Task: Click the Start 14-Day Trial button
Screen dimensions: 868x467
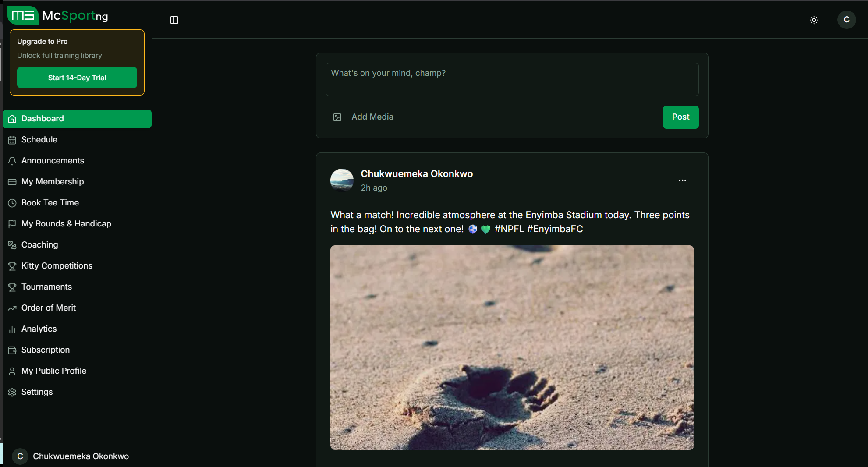Action: pos(77,78)
